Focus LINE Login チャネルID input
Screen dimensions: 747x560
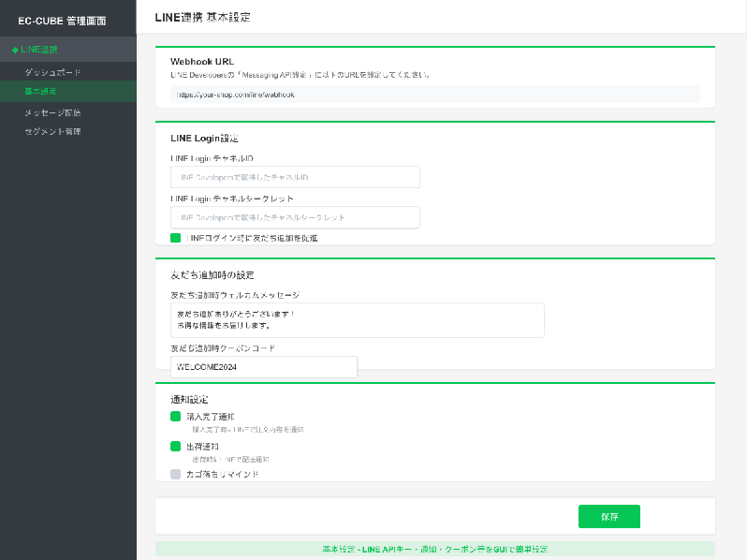point(295,177)
